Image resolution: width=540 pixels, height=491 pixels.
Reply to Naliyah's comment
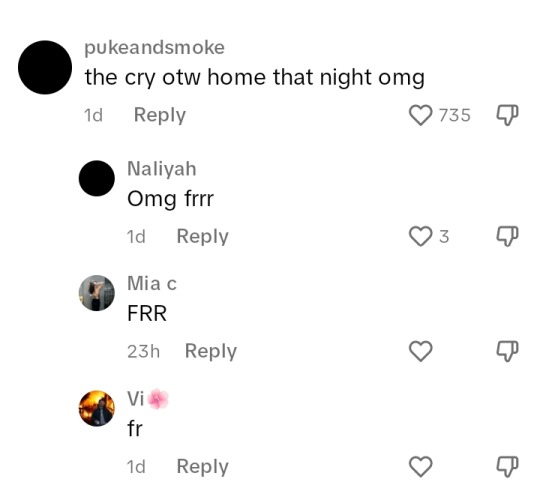202,237
